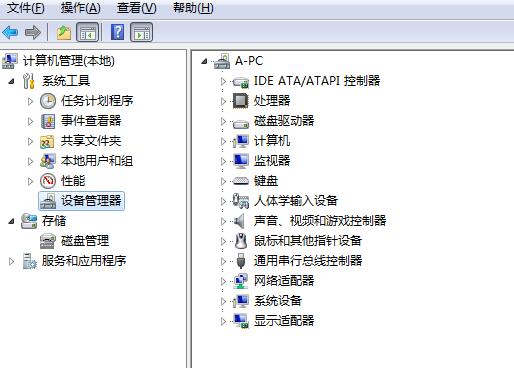
Task: Collapse the 存储 tree node
Action: point(12,221)
